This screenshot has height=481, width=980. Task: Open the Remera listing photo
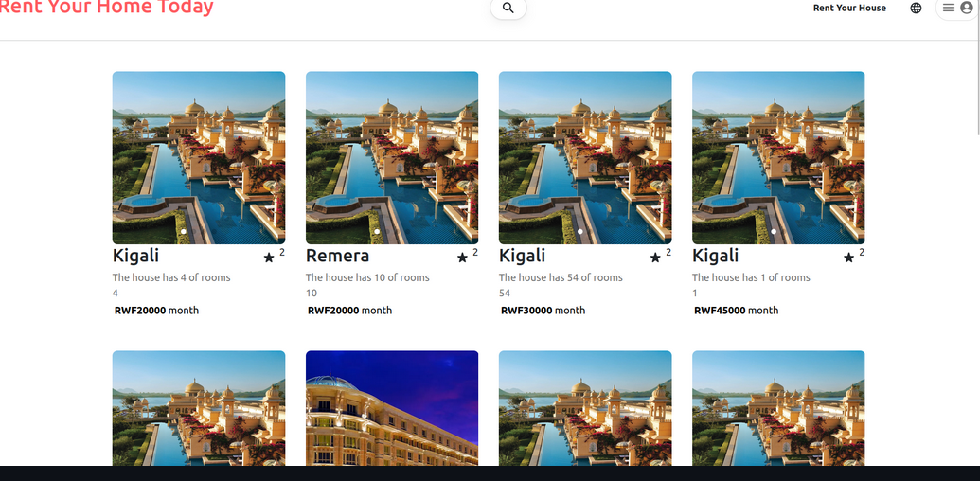coord(392,157)
